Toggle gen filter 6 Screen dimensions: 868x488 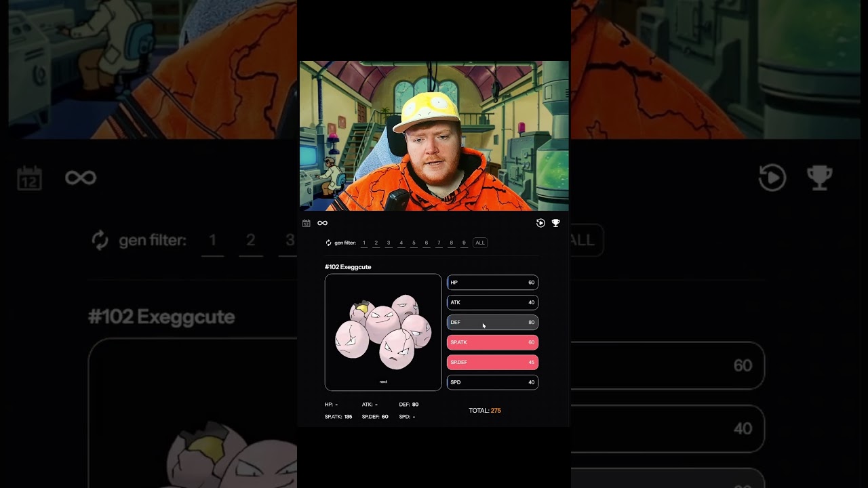click(427, 243)
